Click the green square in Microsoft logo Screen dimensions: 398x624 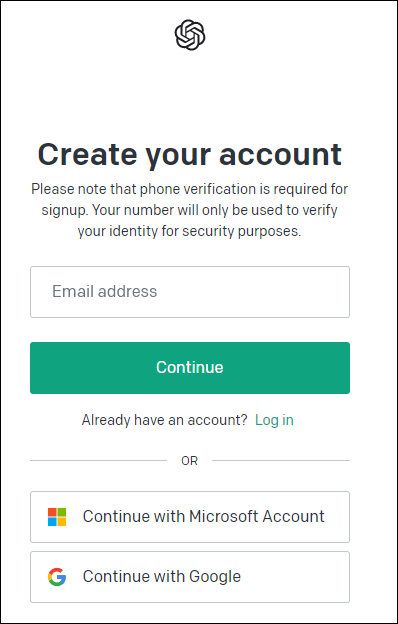coord(62,512)
